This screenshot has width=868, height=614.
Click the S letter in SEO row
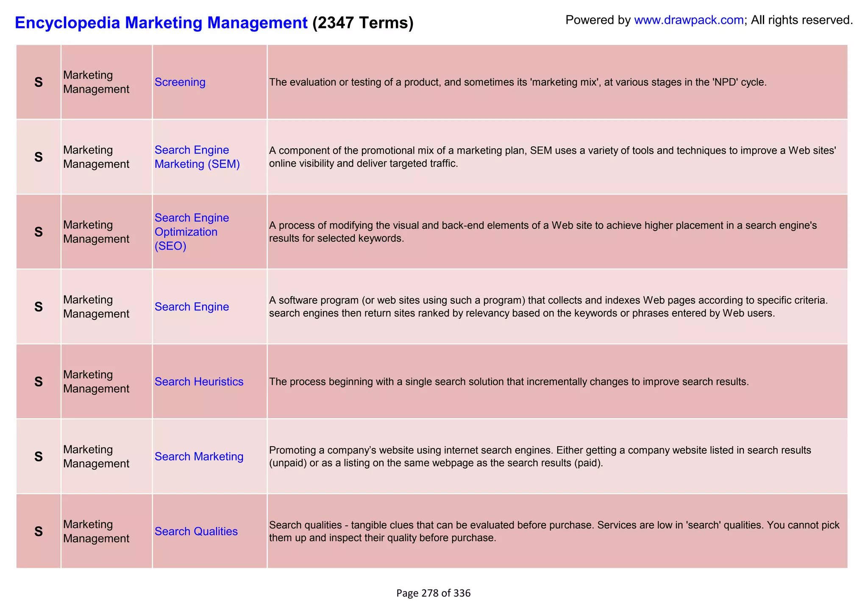[39, 232]
